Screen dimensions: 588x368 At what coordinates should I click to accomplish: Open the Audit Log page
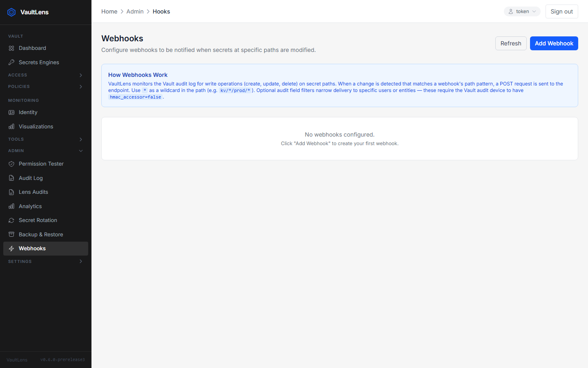46,178
